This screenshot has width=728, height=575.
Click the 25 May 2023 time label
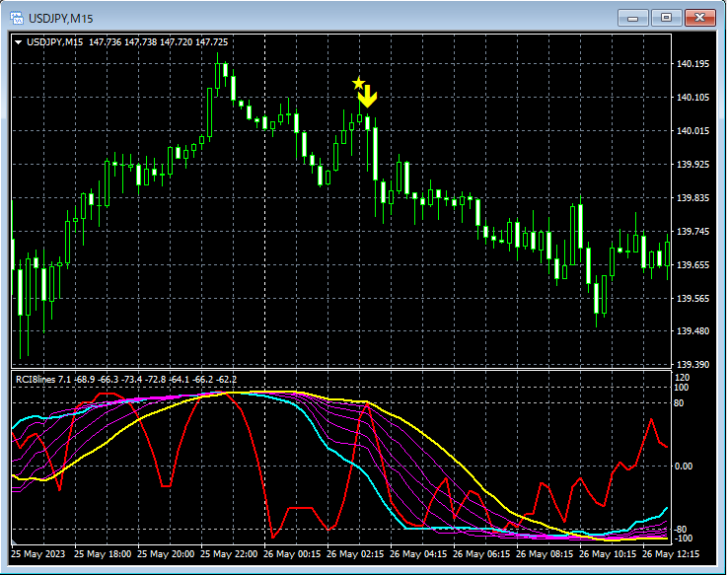(x=37, y=554)
